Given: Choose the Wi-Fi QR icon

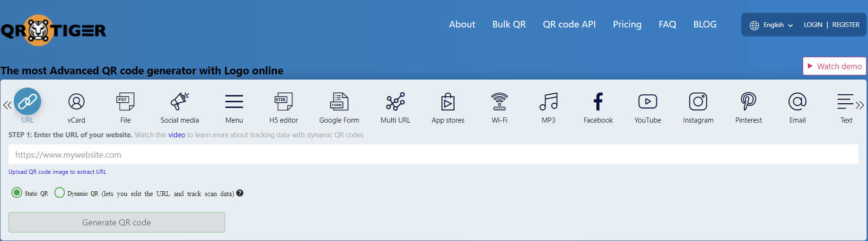Looking at the screenshot, I should pyautogui.click(x=500, y=101).
